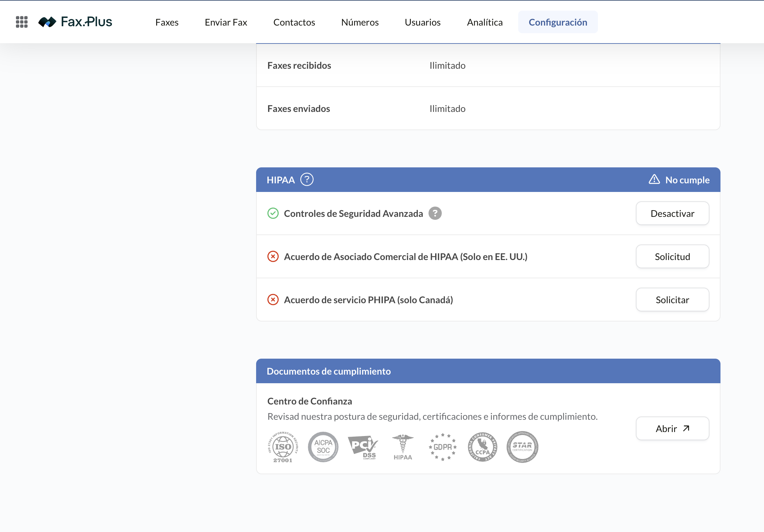
Task: Click the AICPA SOC badge
Action: pyautogui.click(x=323, y=448)
